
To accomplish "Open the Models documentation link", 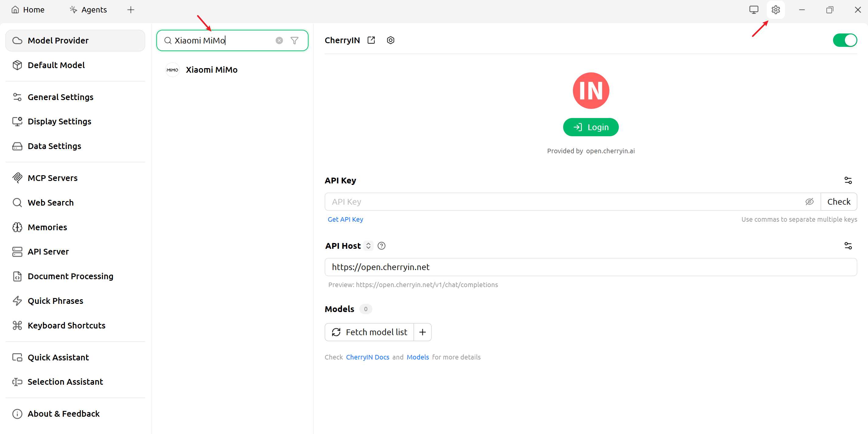I will click(418, 357).
